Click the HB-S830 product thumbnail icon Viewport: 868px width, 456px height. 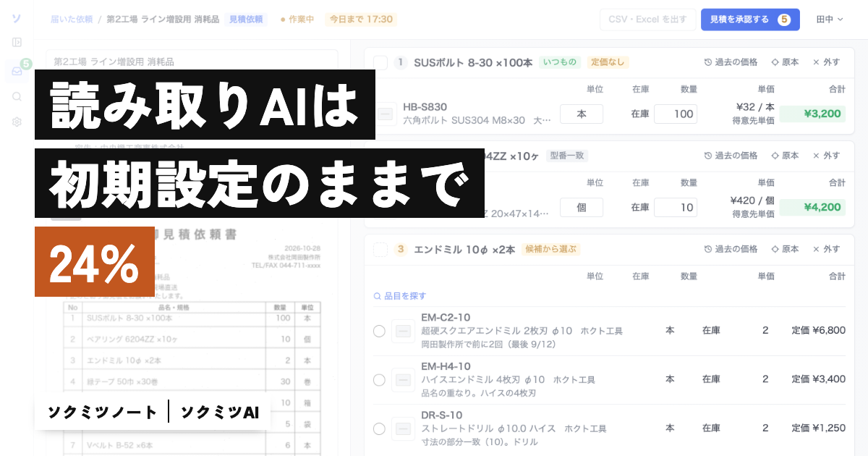[386, 114]
